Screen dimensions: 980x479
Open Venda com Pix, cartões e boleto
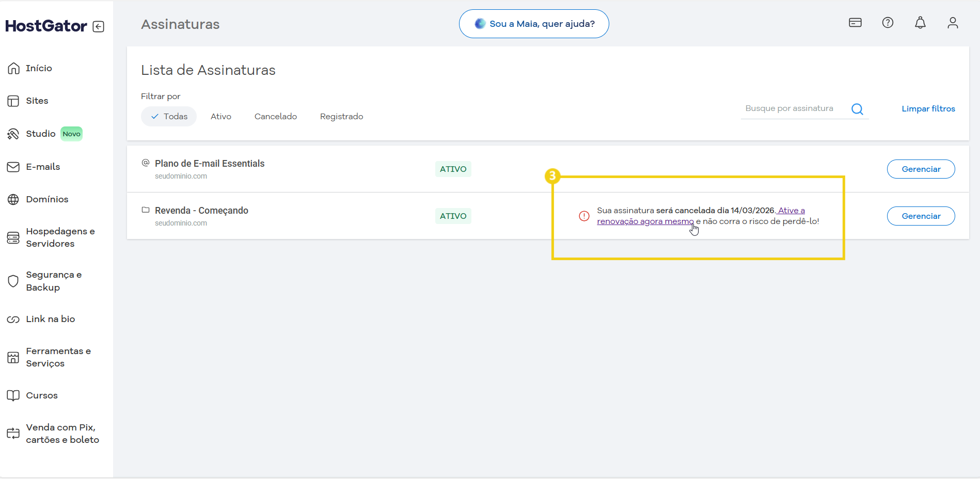point(62,434)
